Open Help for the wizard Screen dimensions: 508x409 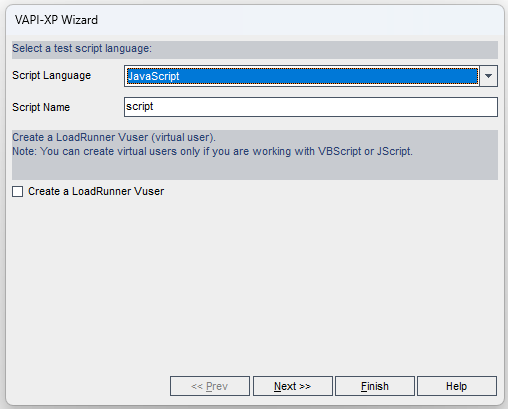[457, 386]
